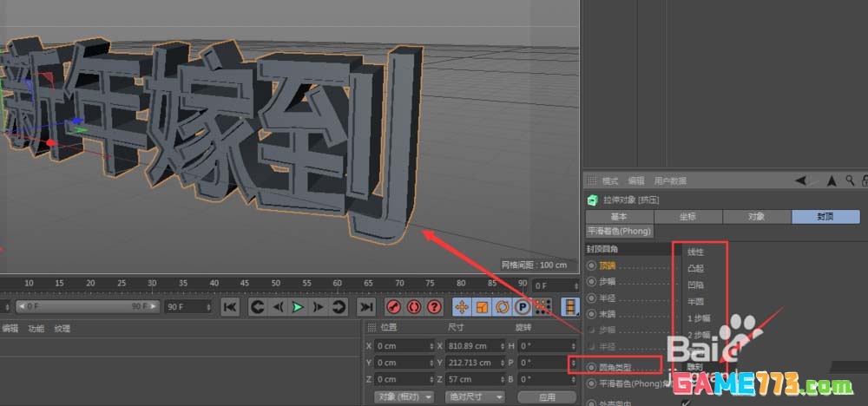This screenshot has height=406, width=868.
Task: Open 平滑着色(Phong) tab
Action: (620, 231)
